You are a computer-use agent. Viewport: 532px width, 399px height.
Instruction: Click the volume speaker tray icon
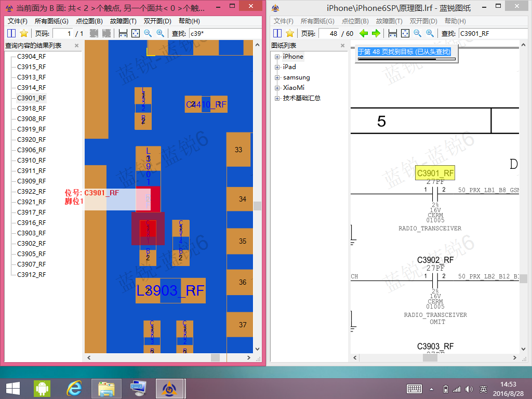pos(469,389)
